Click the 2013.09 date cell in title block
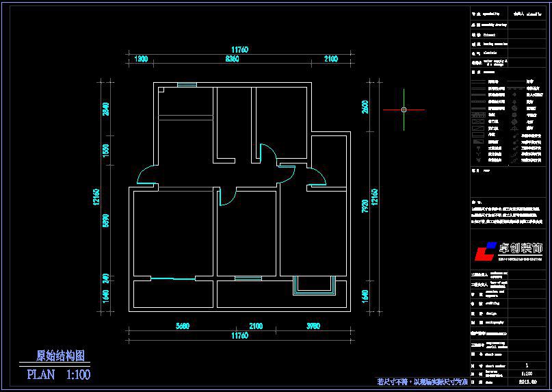The width and height of the screenshot is (552, 392). (527, 382)
